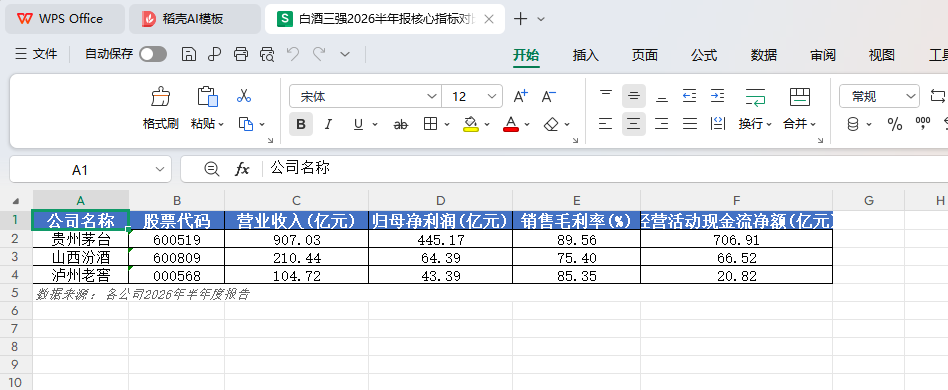This screenshot has width=948, height=390.
Task: Decrease font size with A- icon
Action: coord(548,96)
